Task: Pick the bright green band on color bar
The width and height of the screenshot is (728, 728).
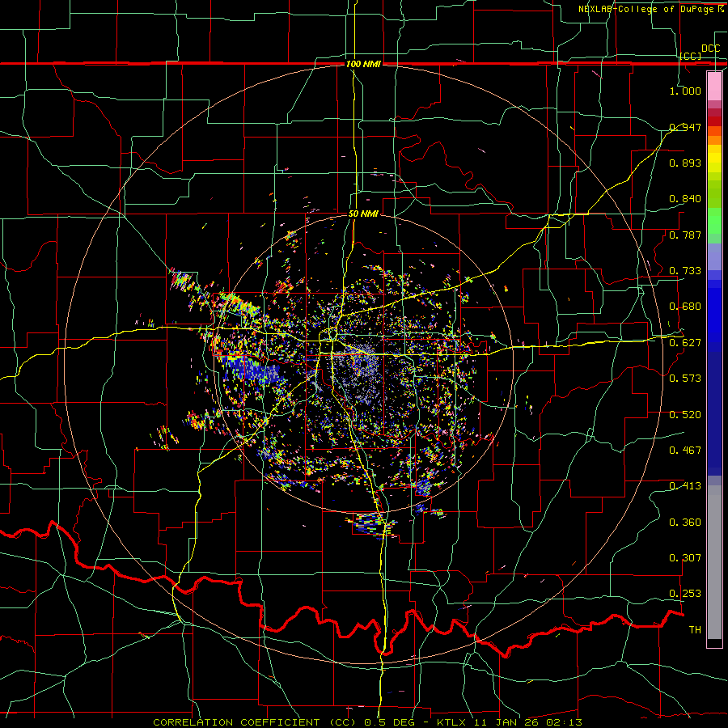Action: (714, 221)
